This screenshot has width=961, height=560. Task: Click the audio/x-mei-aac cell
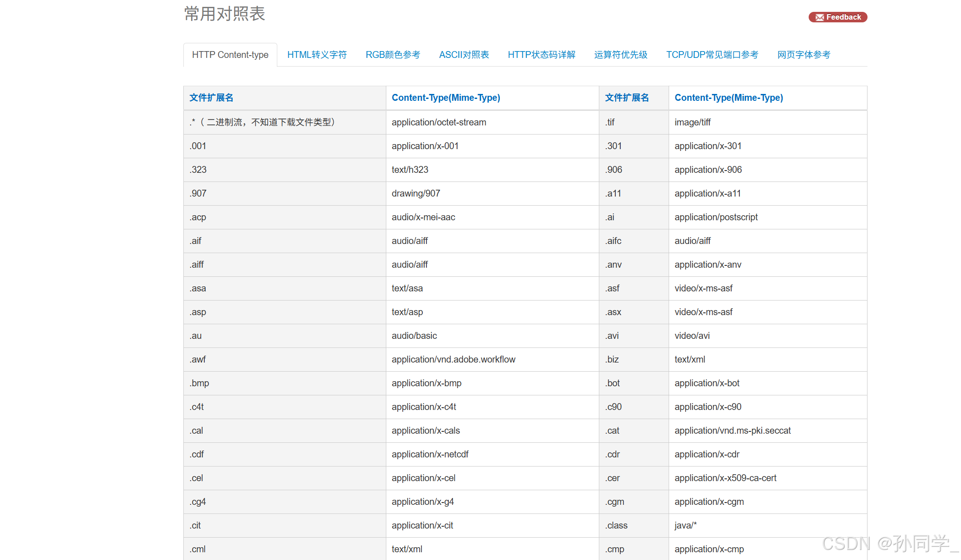click(x=423, y=217)
